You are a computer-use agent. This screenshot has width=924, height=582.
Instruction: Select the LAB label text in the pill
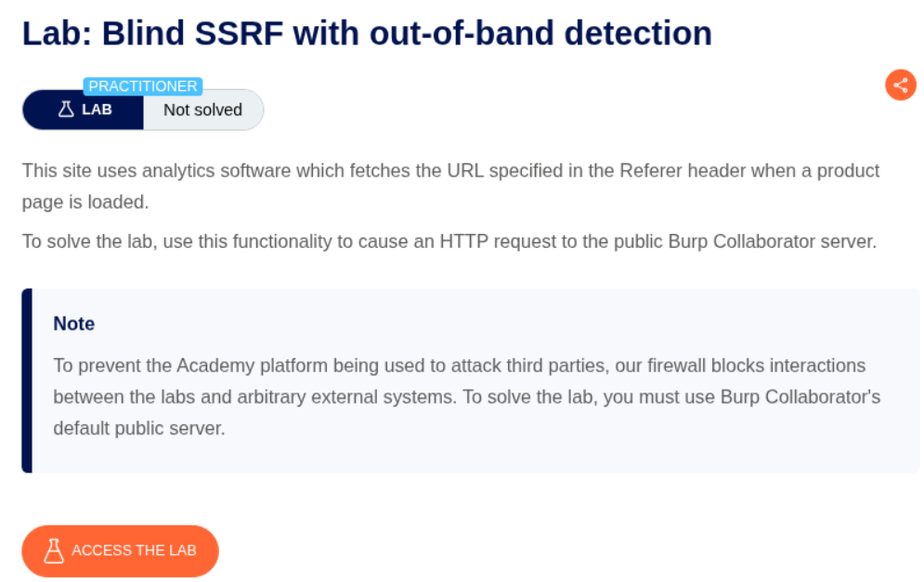tap(97, 110)
